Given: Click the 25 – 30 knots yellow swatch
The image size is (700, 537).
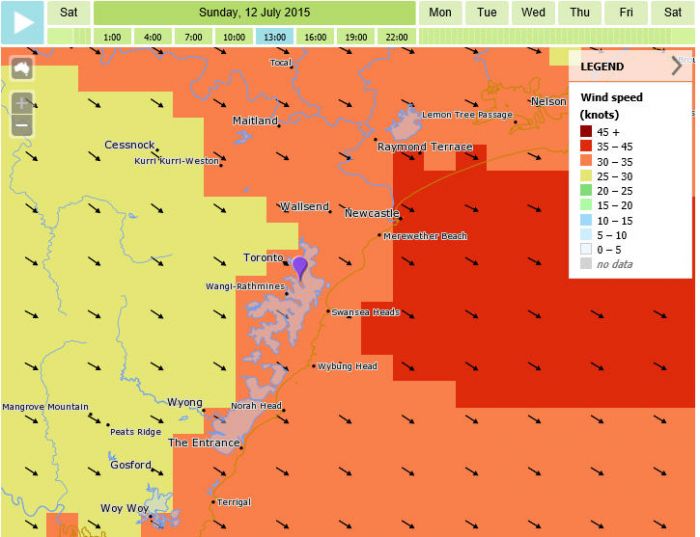Looking at the screenshot, I should tap(589, 177).
